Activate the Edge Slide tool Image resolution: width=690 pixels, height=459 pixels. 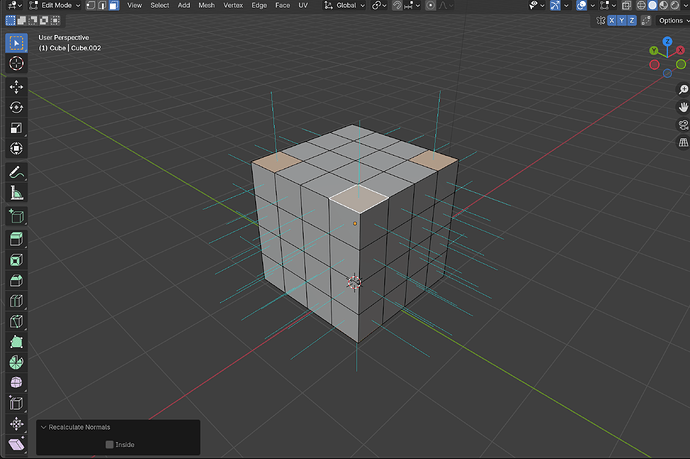(16, 403)
